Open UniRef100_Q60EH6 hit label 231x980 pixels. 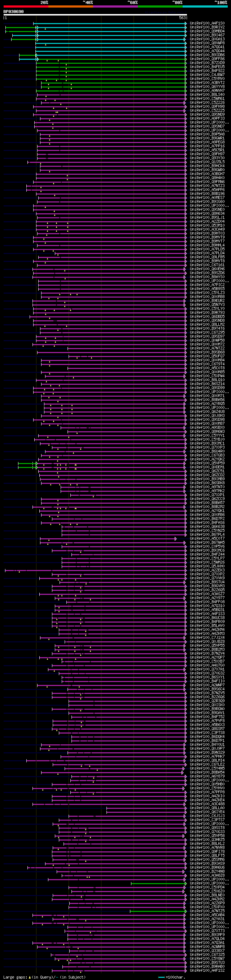[208, 269]
